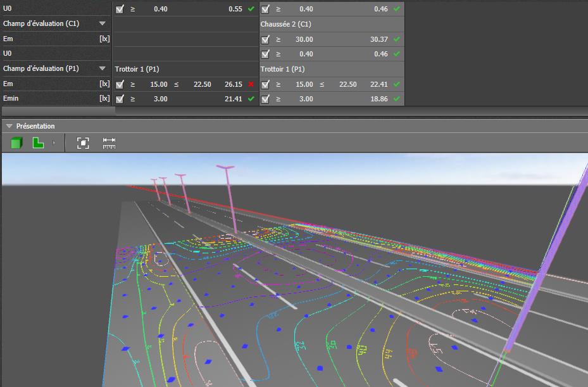Uncheck Chaussée 2 Em 30.00 checkbox

265,39
